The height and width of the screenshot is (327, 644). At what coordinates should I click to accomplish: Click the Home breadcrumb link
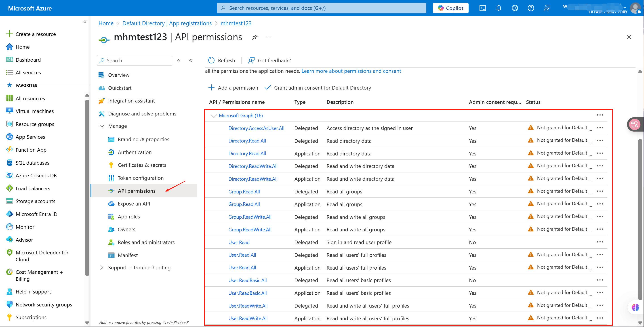(106, 23)
